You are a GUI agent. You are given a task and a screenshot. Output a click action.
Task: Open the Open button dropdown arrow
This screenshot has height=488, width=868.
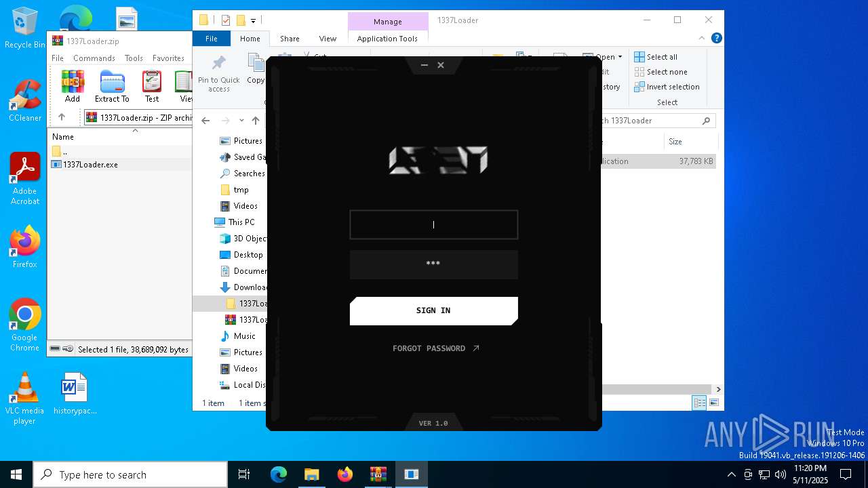(620, 57)
